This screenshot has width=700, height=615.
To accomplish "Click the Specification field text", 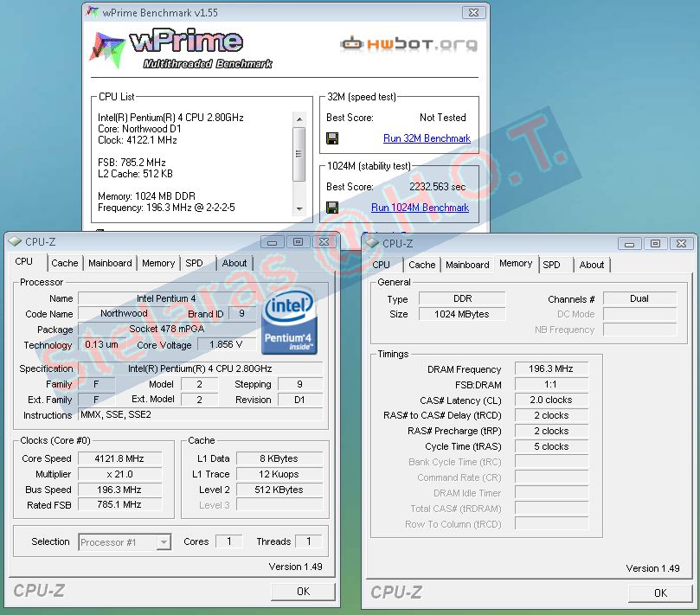I will click(x=200, y=368).
